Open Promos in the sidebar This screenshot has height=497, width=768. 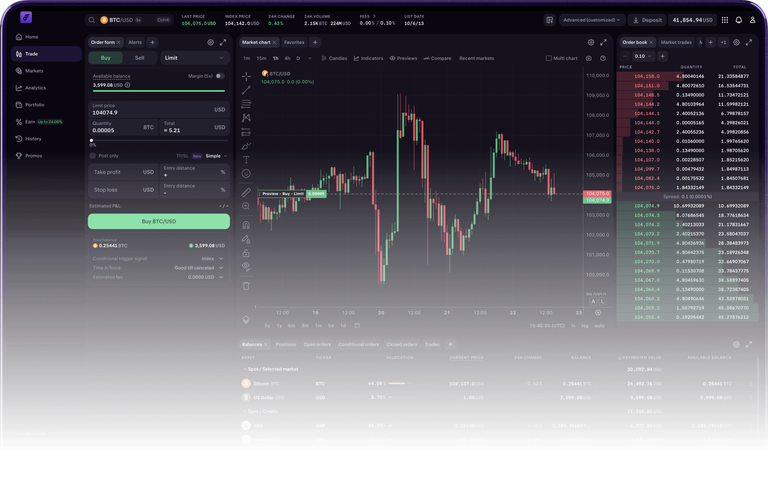pos(28,156)
